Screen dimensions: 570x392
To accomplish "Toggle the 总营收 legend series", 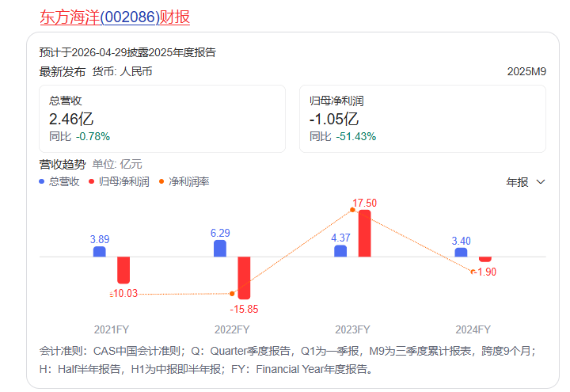I will coord(59,182).
